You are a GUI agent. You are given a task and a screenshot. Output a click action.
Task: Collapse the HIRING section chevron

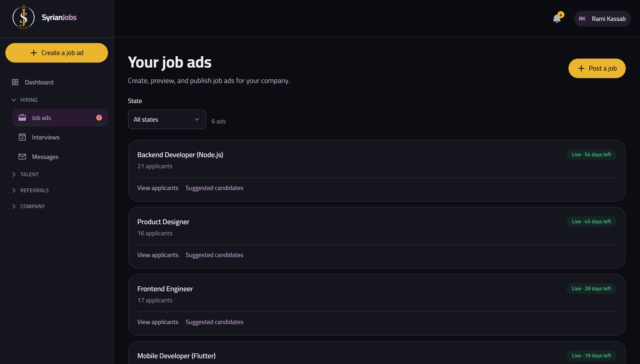(x=14, y=100)
